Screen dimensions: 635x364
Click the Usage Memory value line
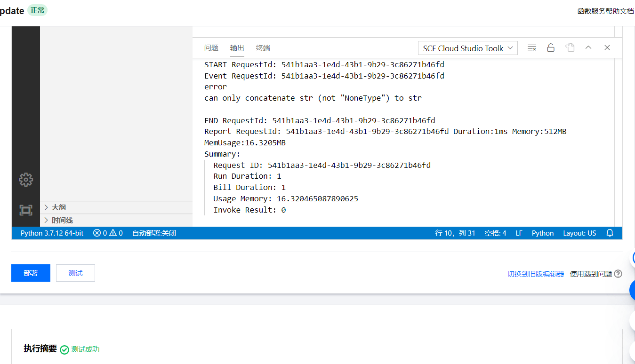pyautogui.click(x=286, y=198)
